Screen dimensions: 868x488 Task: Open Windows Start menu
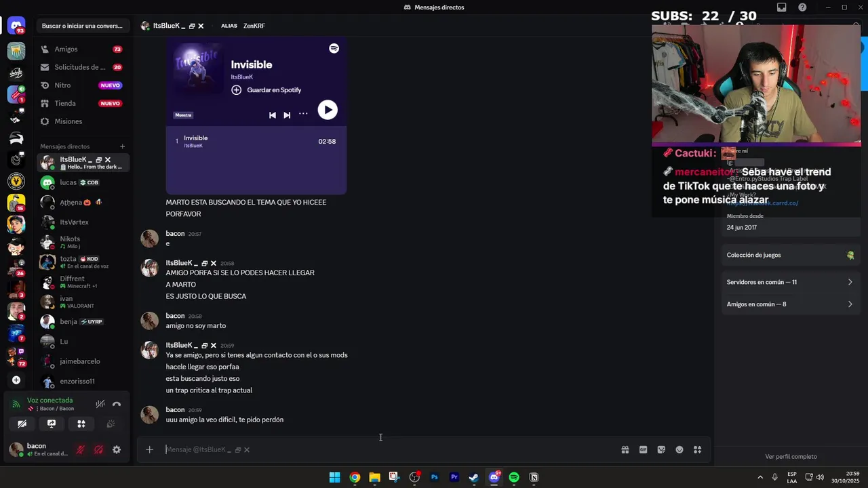(x=334, y=477)
